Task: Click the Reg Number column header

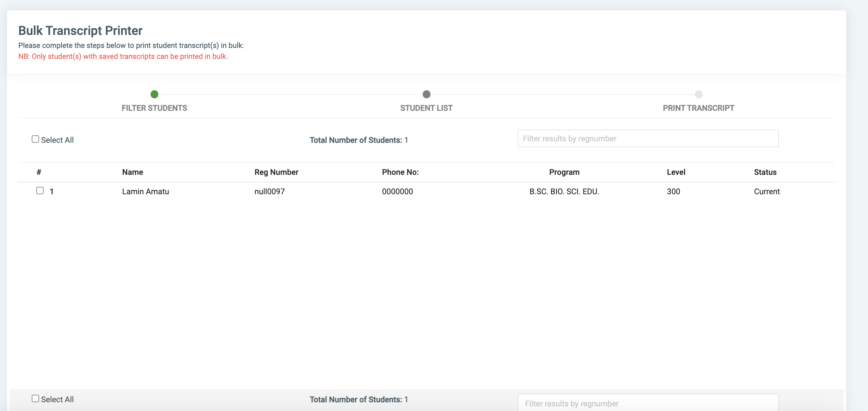Action: pos(276,172)
